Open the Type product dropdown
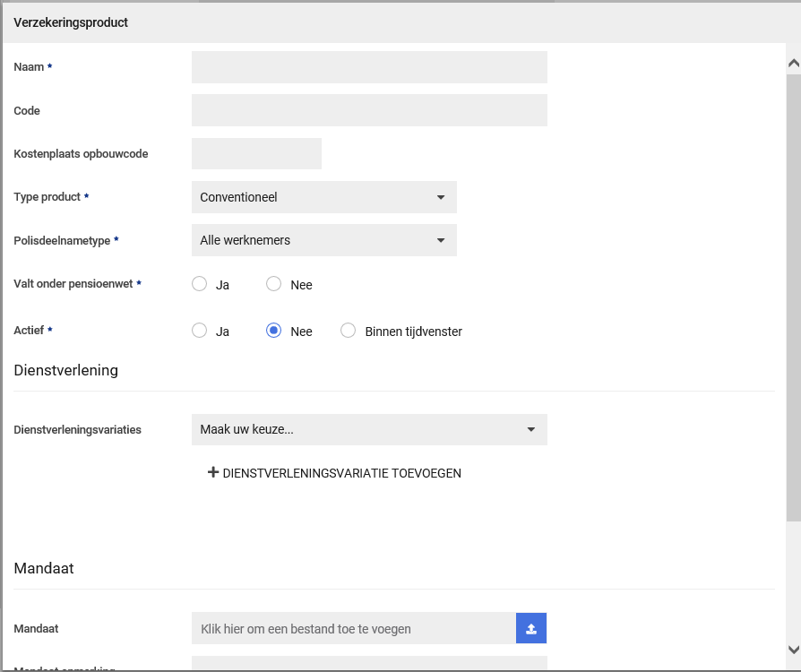Screen dimensions: 801x672 pyautogui.click(x=323, y=197)
